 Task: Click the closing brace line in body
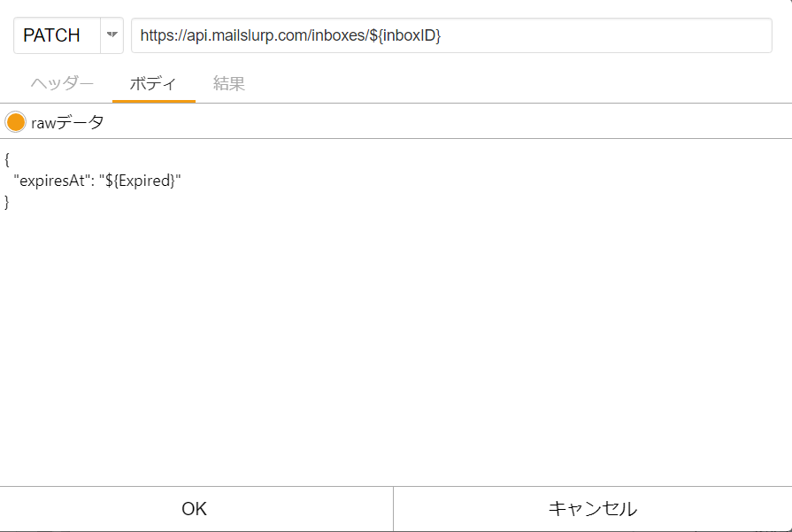pos(7,202)
